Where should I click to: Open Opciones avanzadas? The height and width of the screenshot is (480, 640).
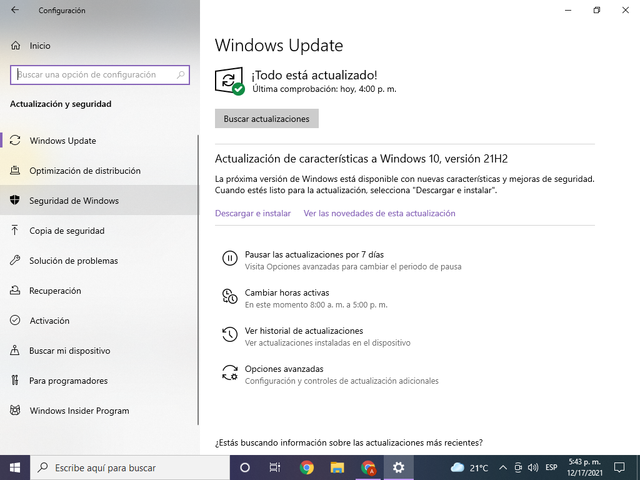(330, 374)
